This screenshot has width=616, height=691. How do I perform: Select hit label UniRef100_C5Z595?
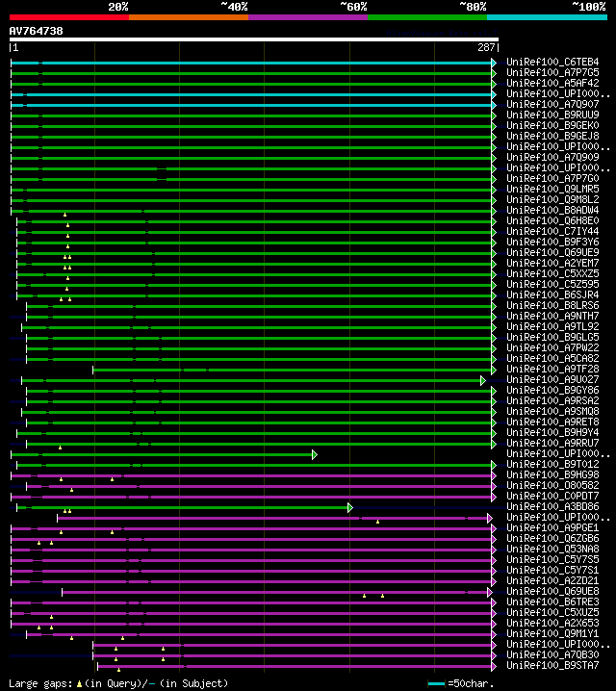click(552, 284)
